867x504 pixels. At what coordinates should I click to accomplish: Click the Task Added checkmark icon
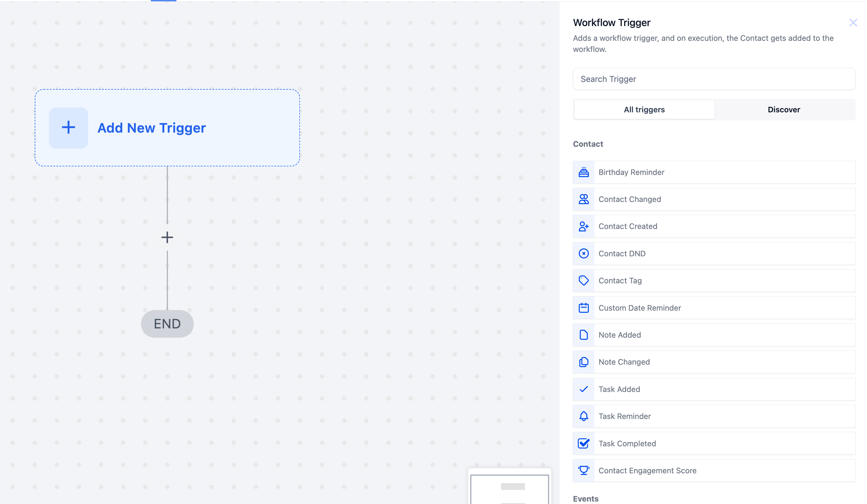coord(584,389)
